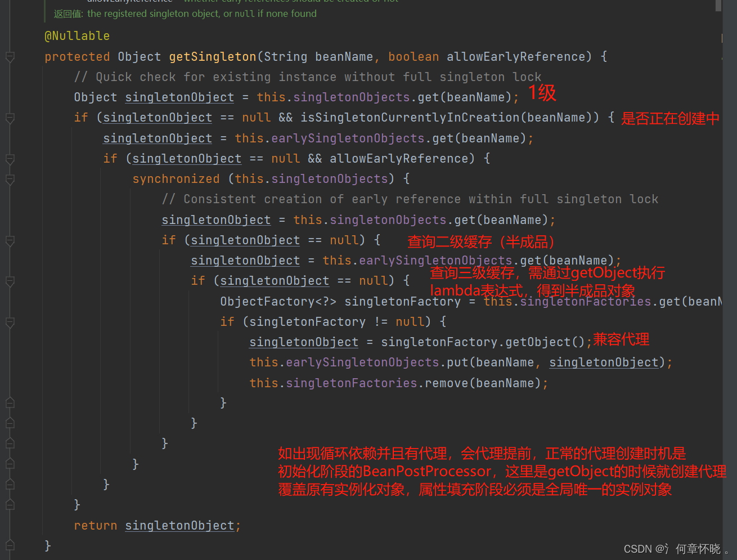Click the getSingleton method name
This screenshot has height=560, width=737.
tap(213, 57)
